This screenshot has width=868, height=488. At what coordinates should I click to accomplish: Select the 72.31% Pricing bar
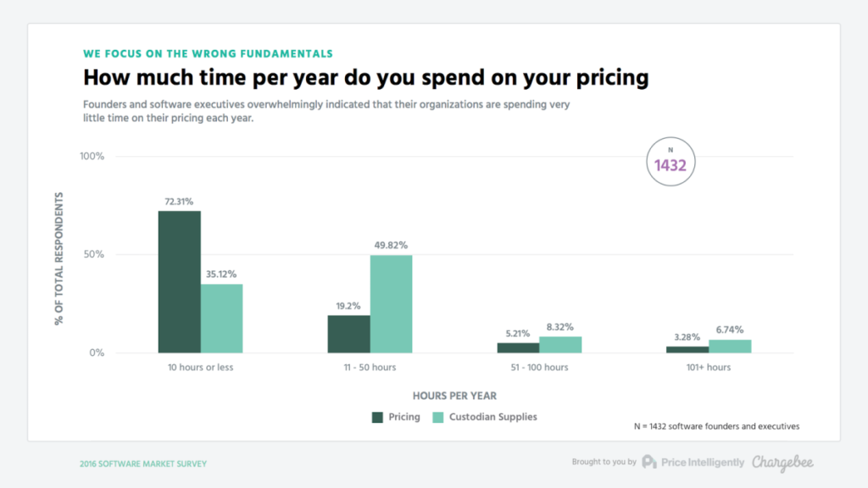179,281
